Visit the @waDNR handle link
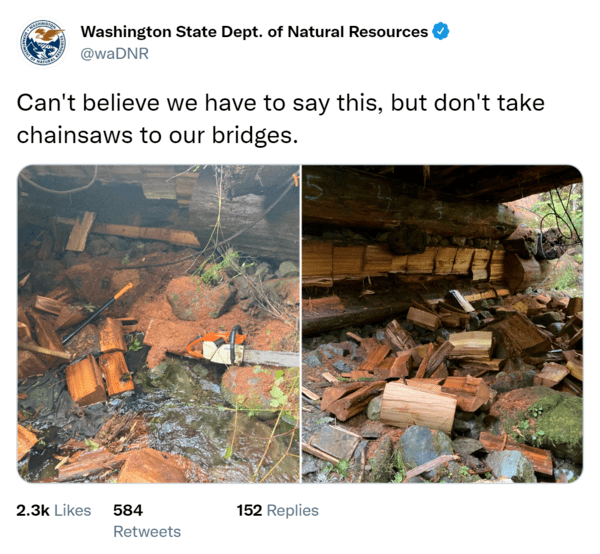Viewport: 600px width, 554px height. click(x=114, y=54)
